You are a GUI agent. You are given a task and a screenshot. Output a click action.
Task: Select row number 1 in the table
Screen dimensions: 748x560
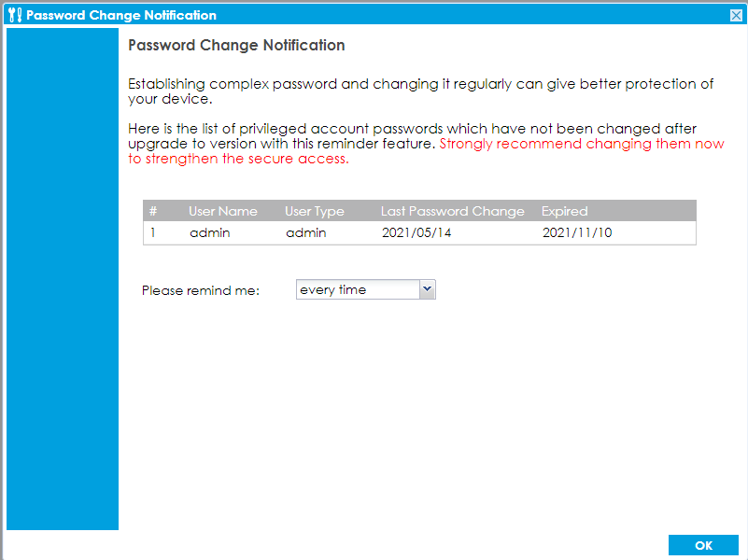[x=153, y=232]
